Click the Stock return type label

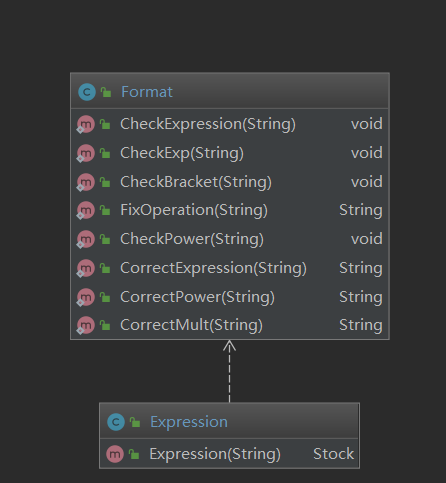tap(333, 454)
